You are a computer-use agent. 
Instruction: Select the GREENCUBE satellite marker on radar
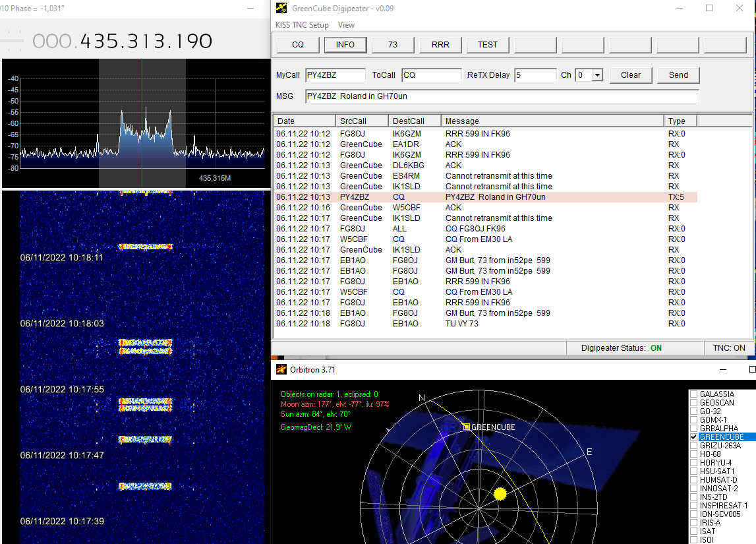[x=467, y=427]
